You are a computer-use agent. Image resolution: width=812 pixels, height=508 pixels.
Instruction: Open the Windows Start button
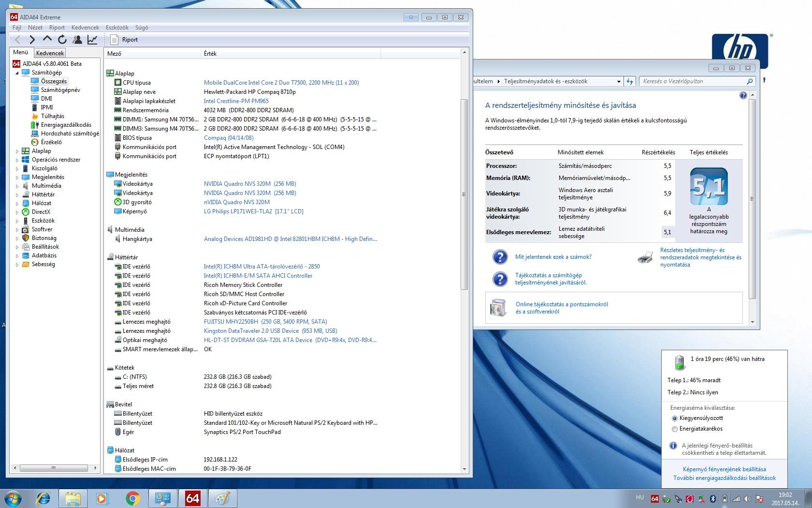point(13,498)
